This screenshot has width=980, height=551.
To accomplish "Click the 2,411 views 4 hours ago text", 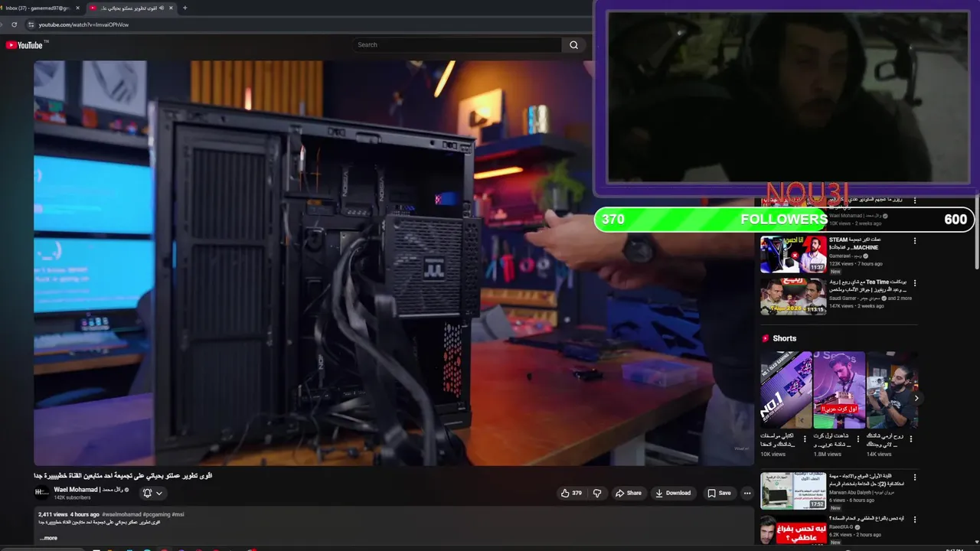I will [69, 514].
